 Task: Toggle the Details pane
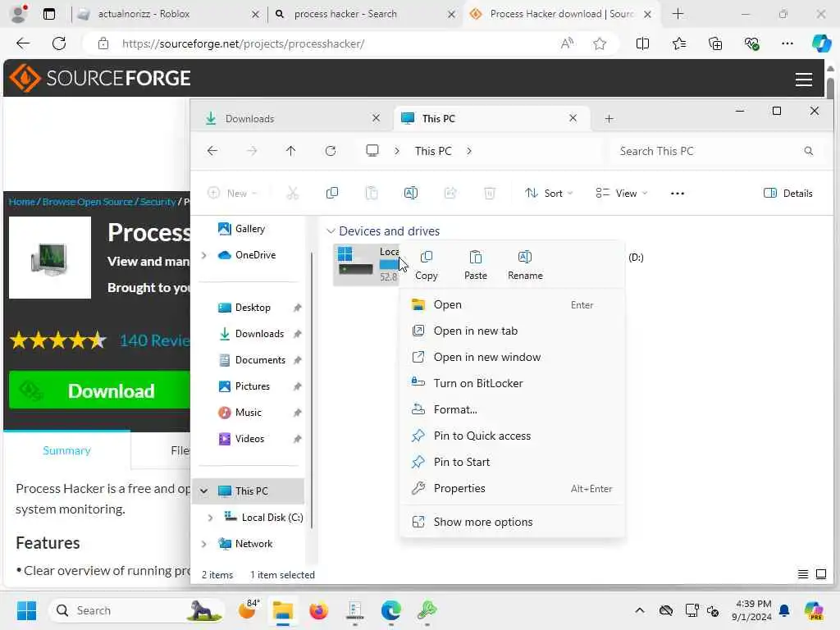(788, 193)
